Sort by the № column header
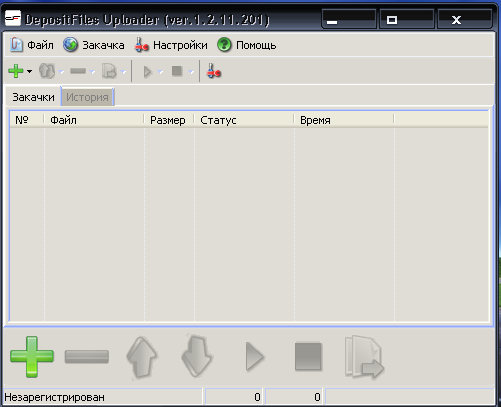The height and width of the screenshot is (407, 501). point(27,120)
